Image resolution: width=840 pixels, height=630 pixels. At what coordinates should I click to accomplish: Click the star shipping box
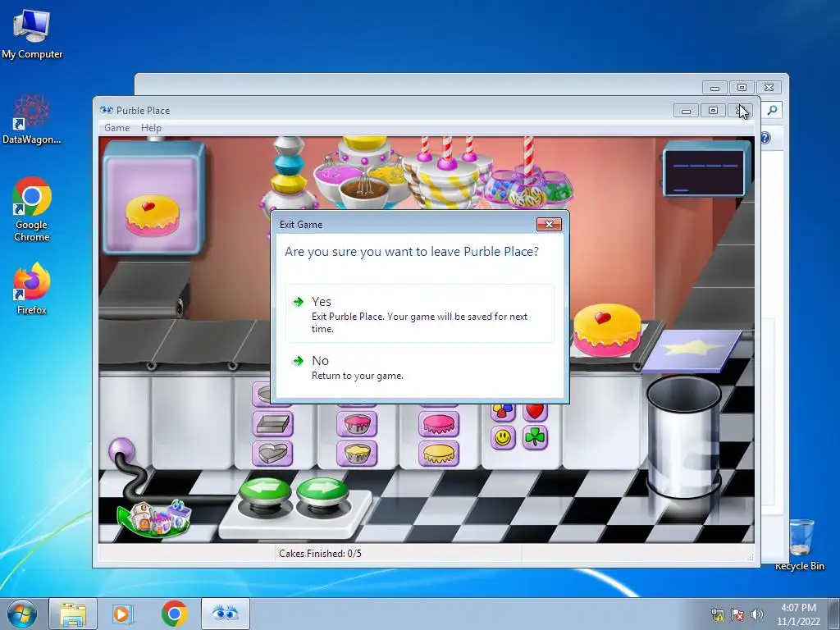tap(692, 350)
